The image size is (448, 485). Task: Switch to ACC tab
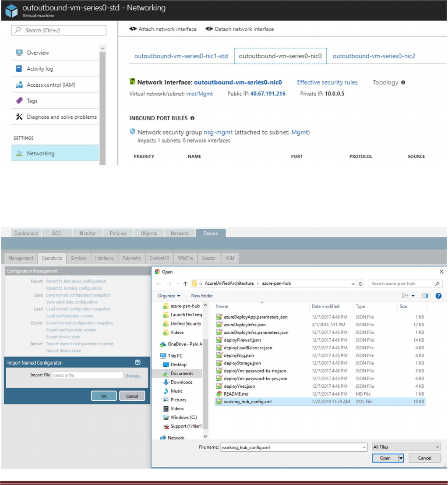click(56, 233)
